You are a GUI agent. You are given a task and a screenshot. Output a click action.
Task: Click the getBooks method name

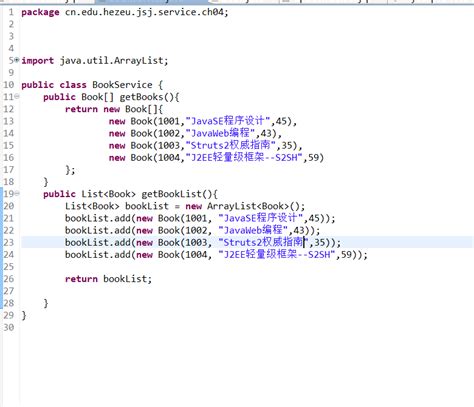(141, 97)
